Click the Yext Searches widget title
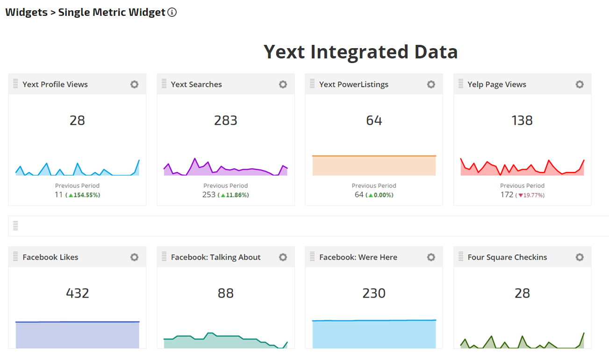609x364 pixels. [196, 85]
